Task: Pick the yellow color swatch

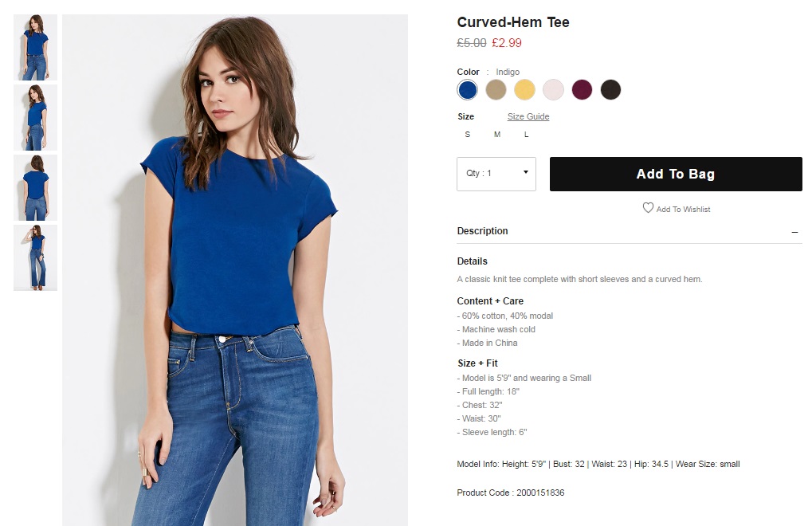Action: pyautogui.click(x=524, y=89)
